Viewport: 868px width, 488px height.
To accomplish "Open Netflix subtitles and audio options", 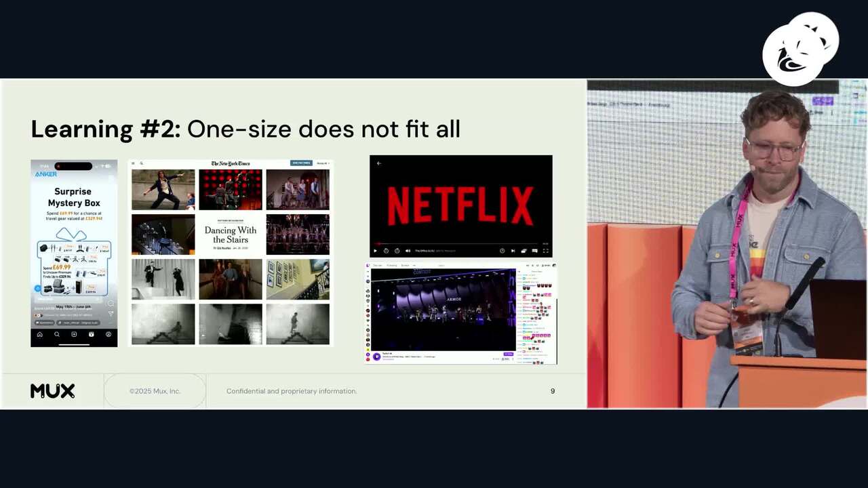I will coord(534,251).
